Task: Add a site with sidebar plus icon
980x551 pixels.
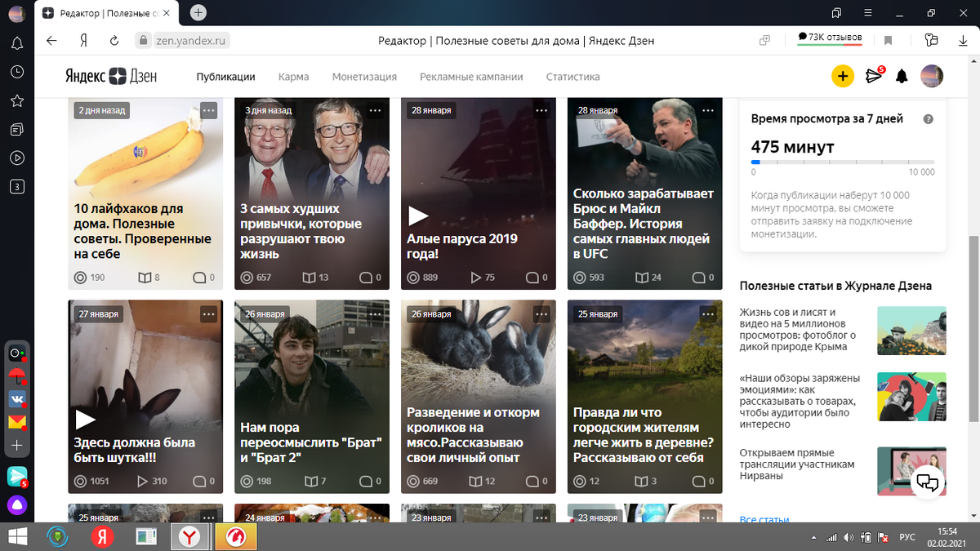Action: pyautogui.click(x=16, y=446)
